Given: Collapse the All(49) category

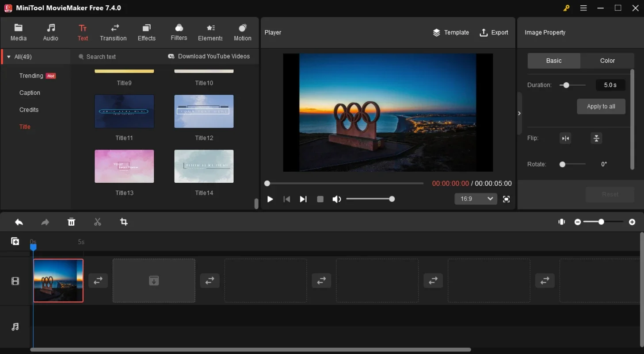Looking at the screenshot, I should click(9, 57).
